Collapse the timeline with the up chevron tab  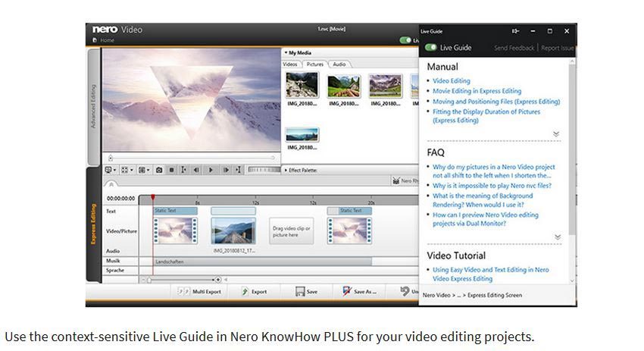point(111,184)
